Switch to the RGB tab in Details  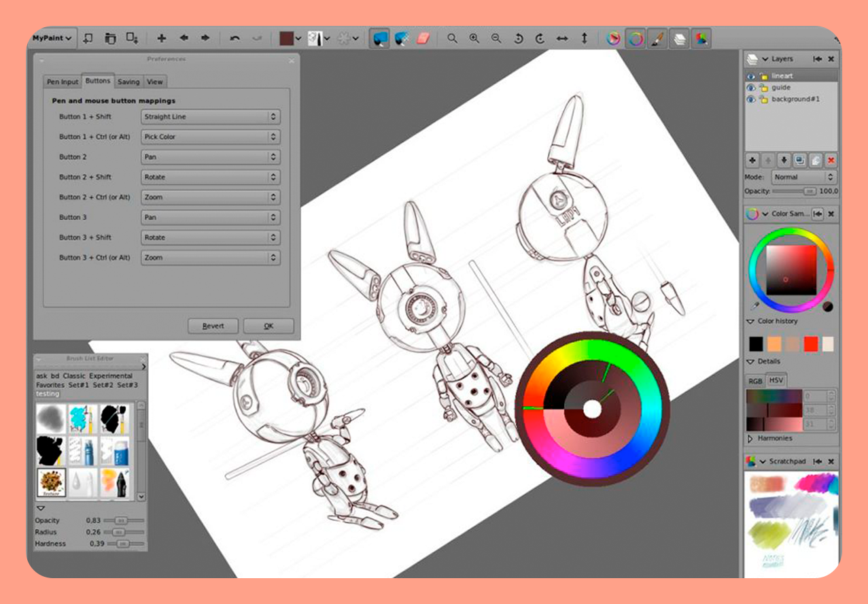point(755,382)
